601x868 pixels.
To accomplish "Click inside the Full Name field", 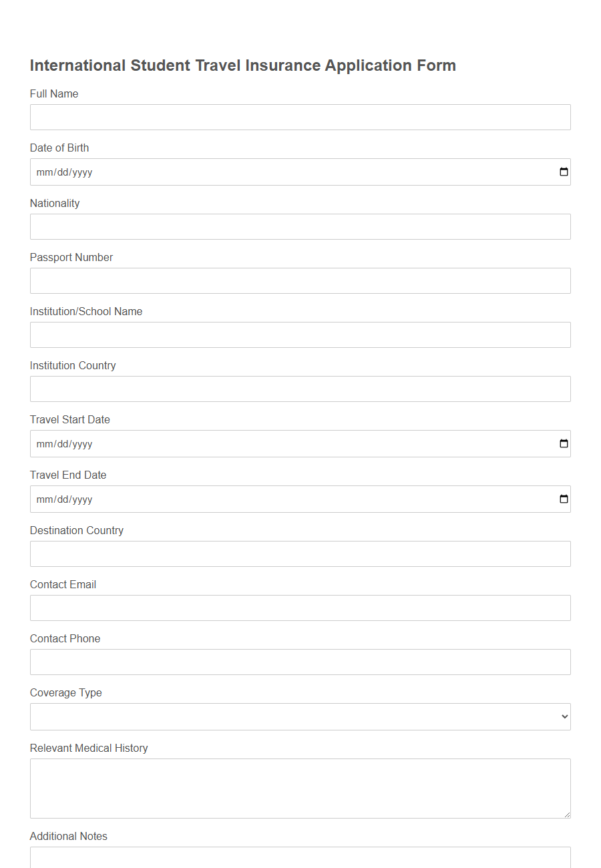I will [x=300, y=117].
